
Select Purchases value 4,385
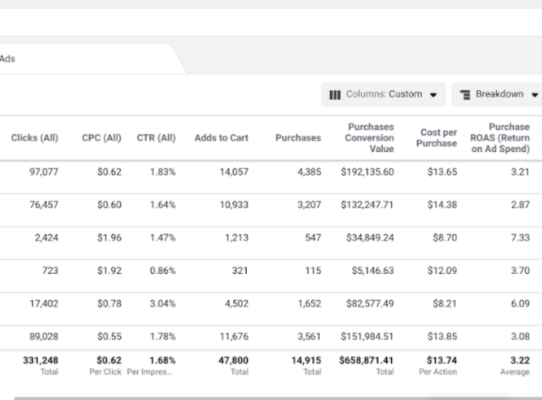[309, 172]
